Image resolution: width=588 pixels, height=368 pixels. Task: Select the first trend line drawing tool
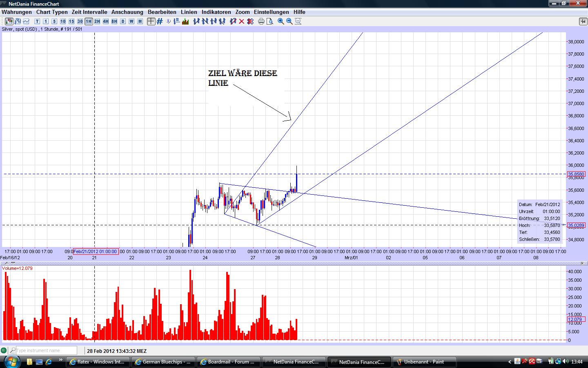[196, 21]
